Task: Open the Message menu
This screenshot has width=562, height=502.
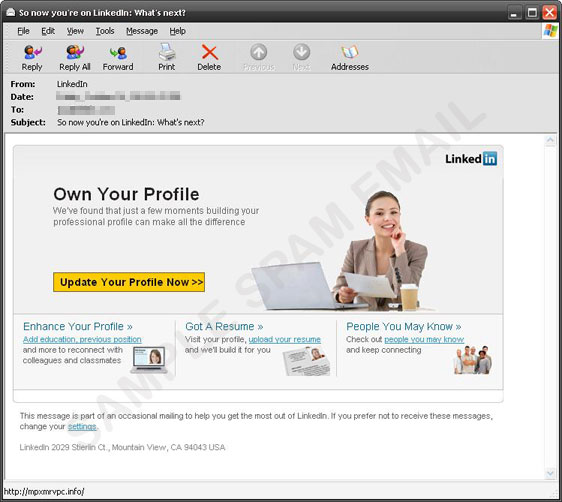Action: point(142,31)
